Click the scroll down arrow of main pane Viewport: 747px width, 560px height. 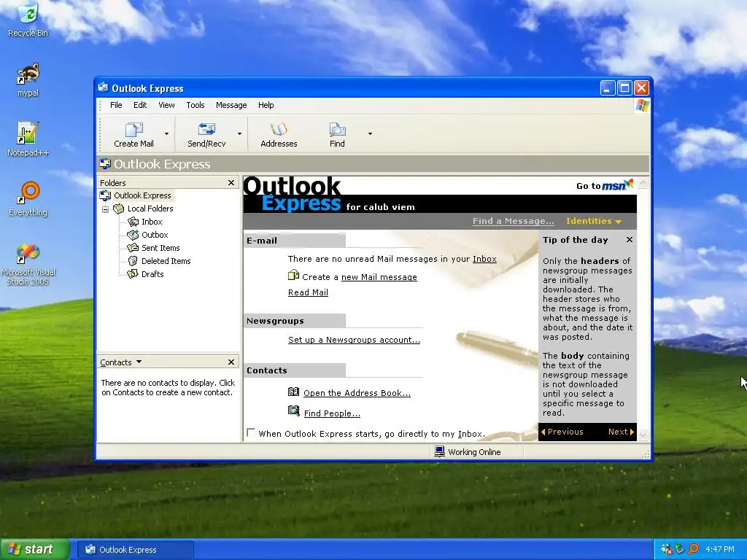pos(643,434)
